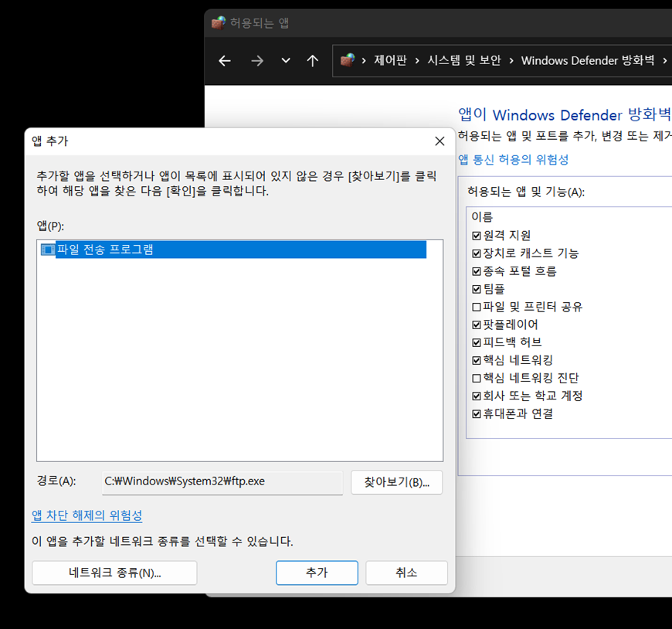Uncheck the 종속 포털 흐름 checkbox
This screenshot has width=672, height=629.
coord(476,271)
